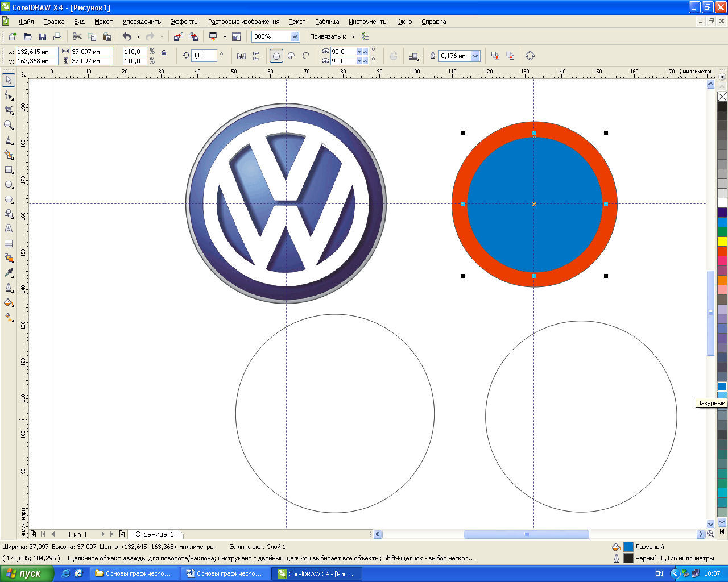Image resolution: width=728 pixels, height=582 pixels.
Task: Select the Table tool
Action: [x=9, y=243]
